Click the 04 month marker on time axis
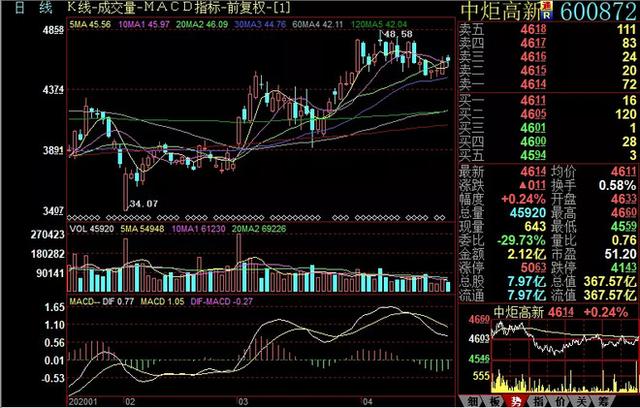 [x=367, y=401]
